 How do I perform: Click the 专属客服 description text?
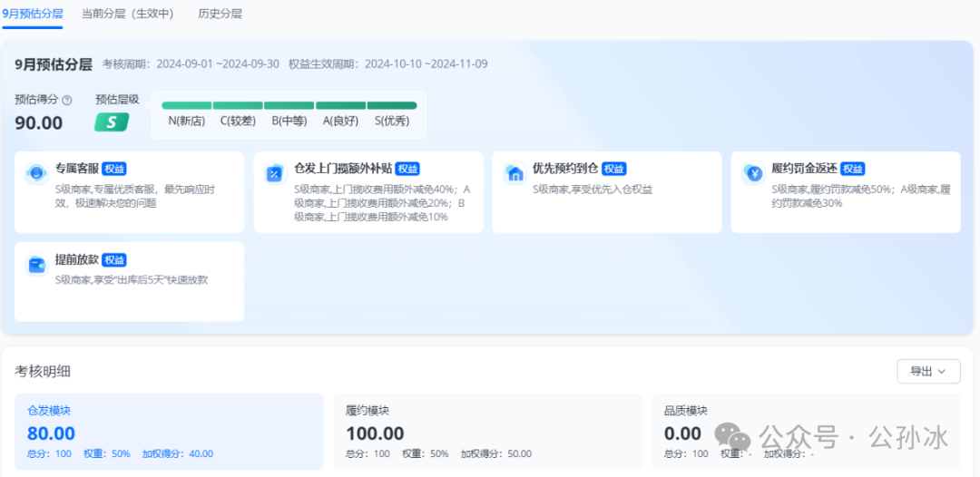[x=135, y=196]
